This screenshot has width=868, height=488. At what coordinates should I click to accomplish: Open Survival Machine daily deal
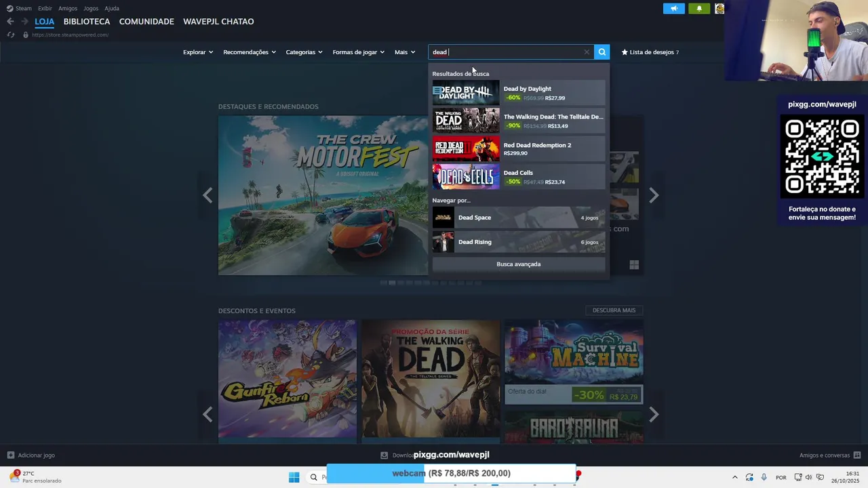574,362
